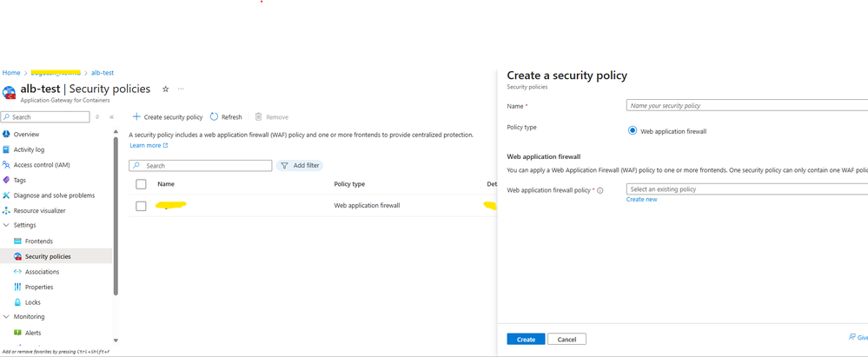Open the Select an existing policy dropdown
Viewport: 868px width, 357px height.
pyautogui.click(x=746, y=189)
